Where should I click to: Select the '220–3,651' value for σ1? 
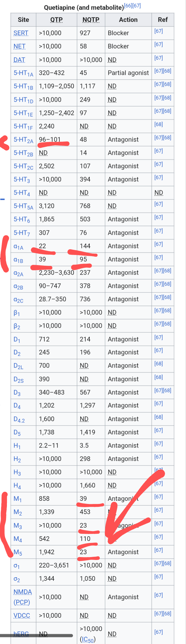tap(54, 565)
